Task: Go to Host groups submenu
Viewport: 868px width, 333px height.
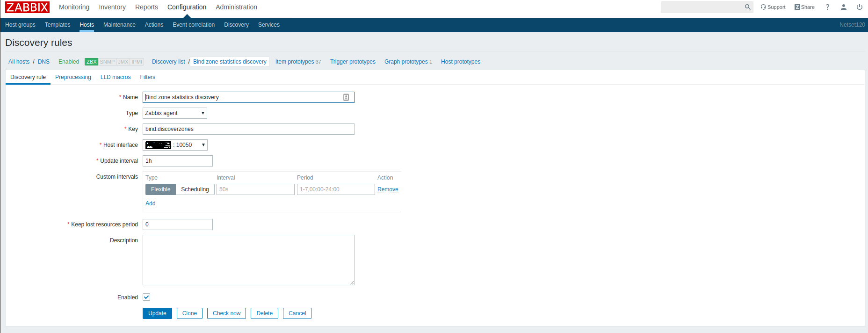Action: pos(20,25)
